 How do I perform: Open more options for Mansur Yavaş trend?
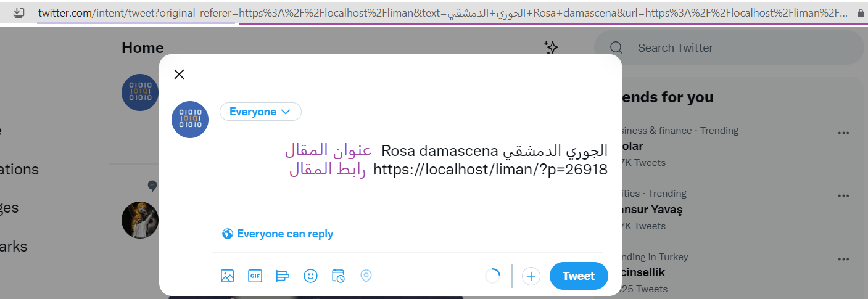coord(843,195)
